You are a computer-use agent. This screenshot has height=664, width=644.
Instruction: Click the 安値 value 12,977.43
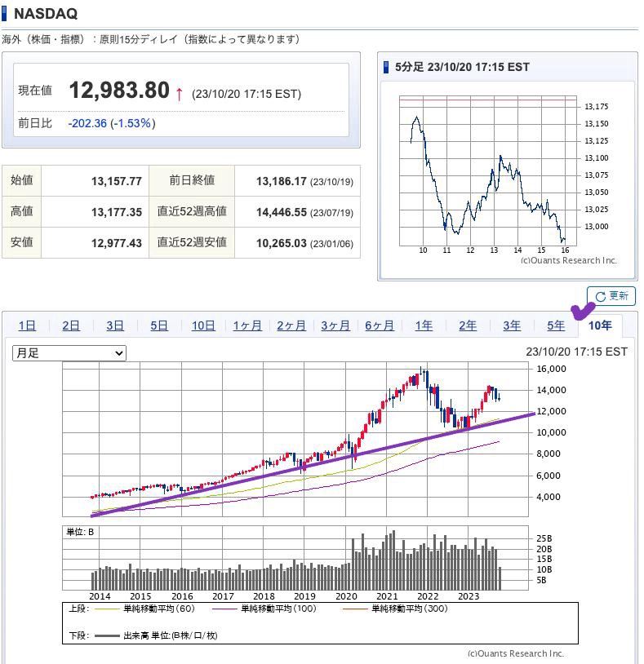click(117, 243)
